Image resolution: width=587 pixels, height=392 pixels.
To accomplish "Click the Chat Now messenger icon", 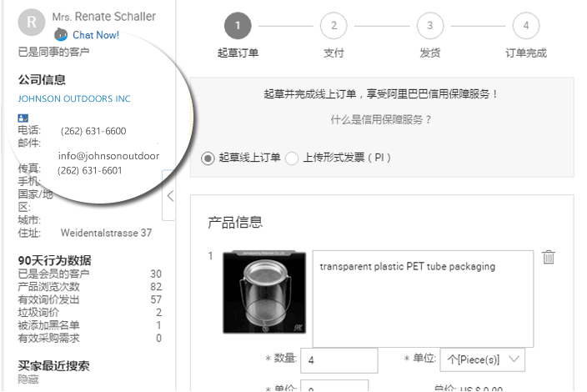I will pos(61,35).
